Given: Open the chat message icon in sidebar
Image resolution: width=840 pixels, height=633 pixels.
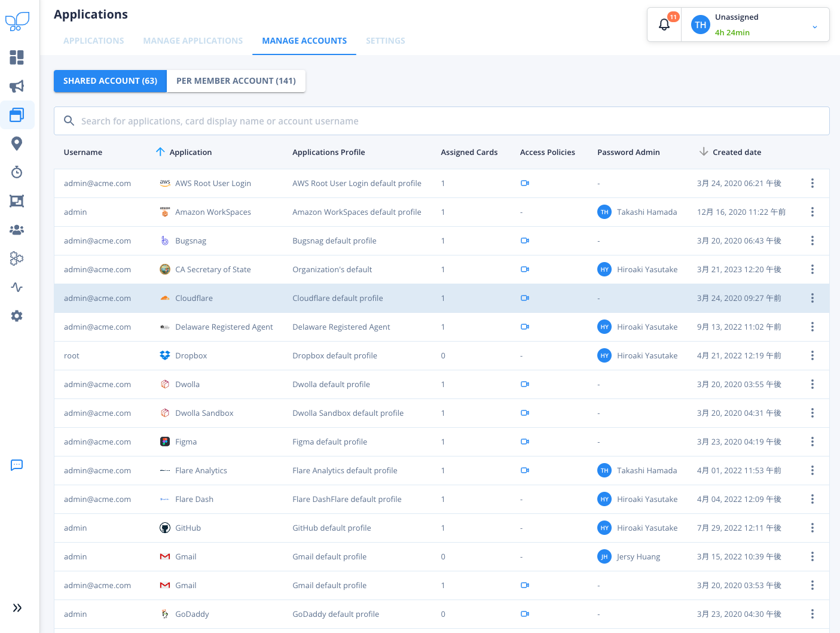Looking at the screenshot, I should (17, 465).
